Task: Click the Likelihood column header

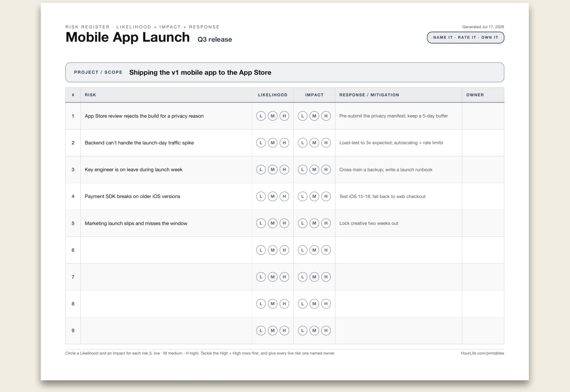Action: tap(273, 95)
